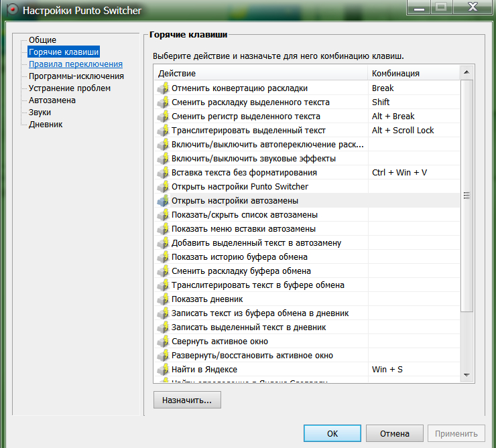Click the "Действие" column header

tap(261, 73)
